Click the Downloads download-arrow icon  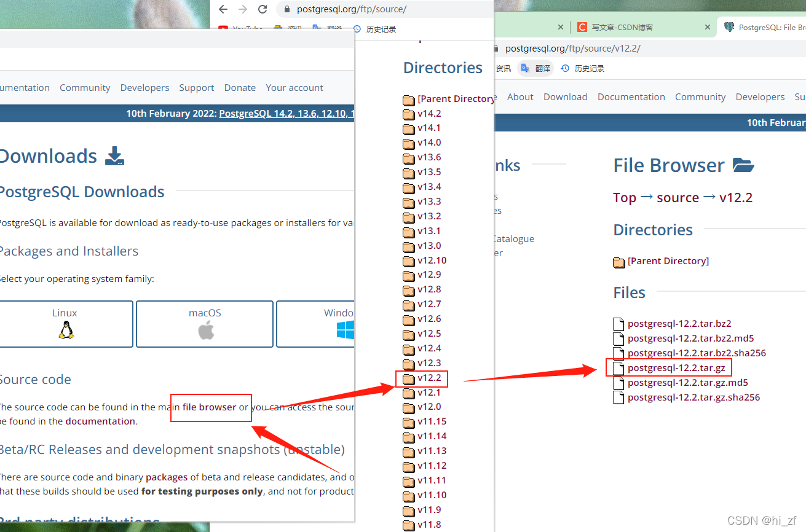114,156
